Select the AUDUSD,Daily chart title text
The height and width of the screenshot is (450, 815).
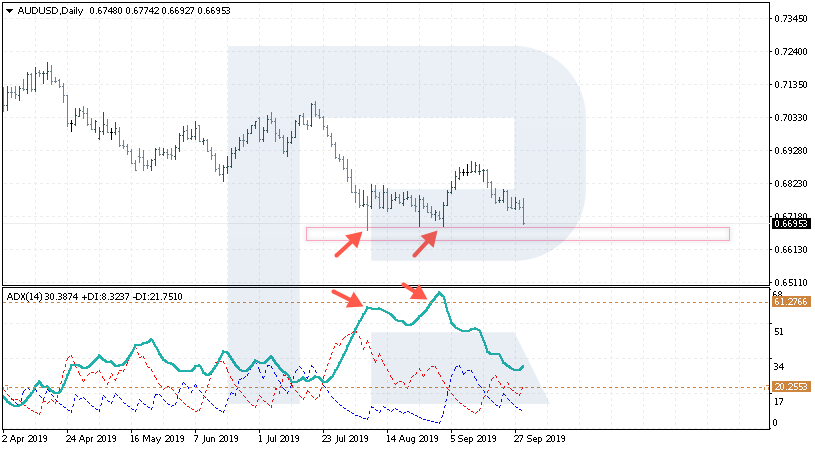coord(50,11)
